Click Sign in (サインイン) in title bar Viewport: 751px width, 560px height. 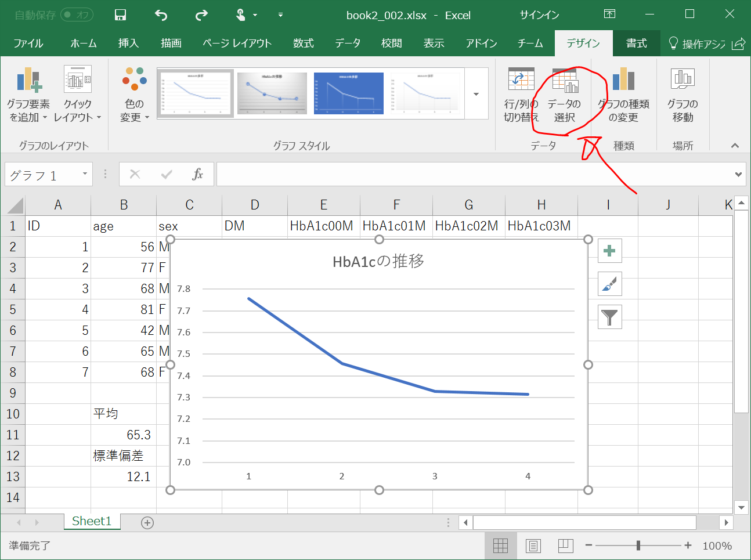(539, 15)
